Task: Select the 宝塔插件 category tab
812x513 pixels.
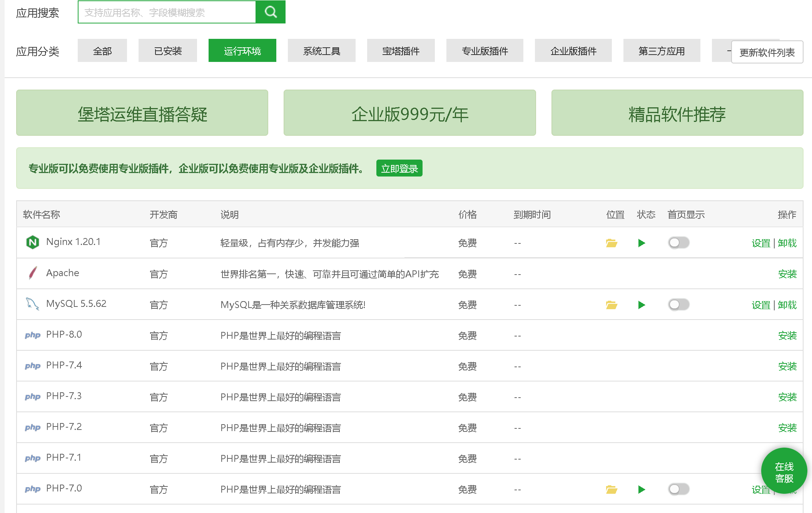Action: 401,50
